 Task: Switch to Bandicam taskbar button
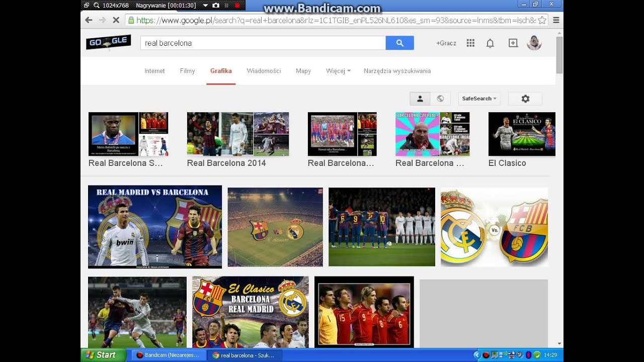[x=168, y=355]
